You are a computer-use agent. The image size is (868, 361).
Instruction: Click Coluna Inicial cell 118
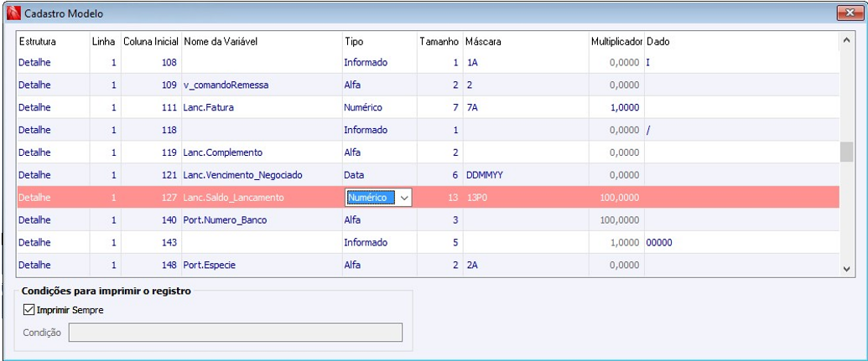(x=151, y=130)
